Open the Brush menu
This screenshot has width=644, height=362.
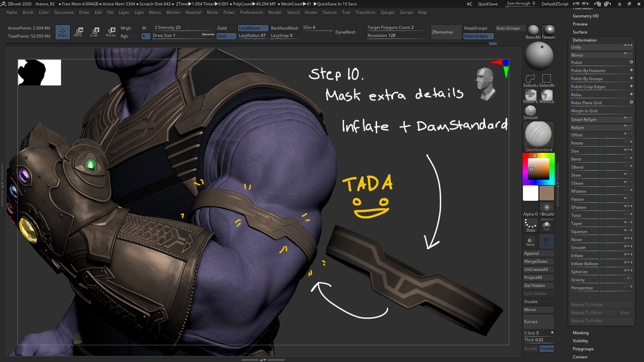[28, 12]
